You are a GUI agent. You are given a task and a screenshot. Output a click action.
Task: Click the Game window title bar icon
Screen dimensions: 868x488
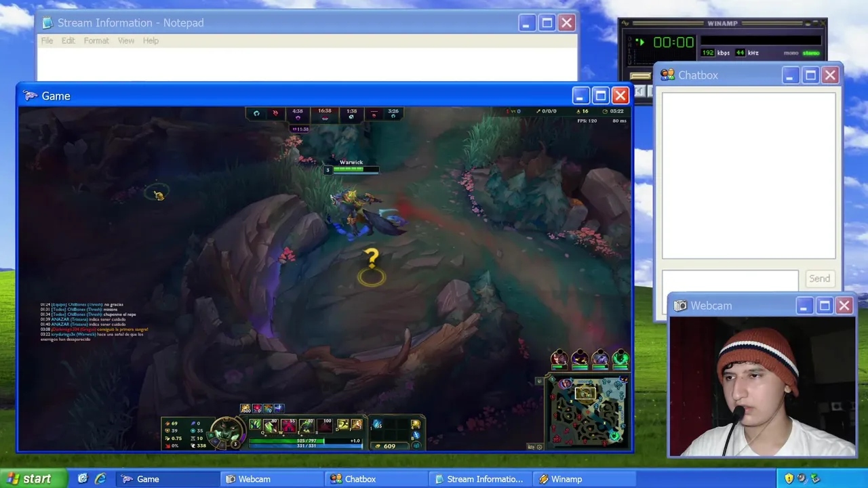31,96
